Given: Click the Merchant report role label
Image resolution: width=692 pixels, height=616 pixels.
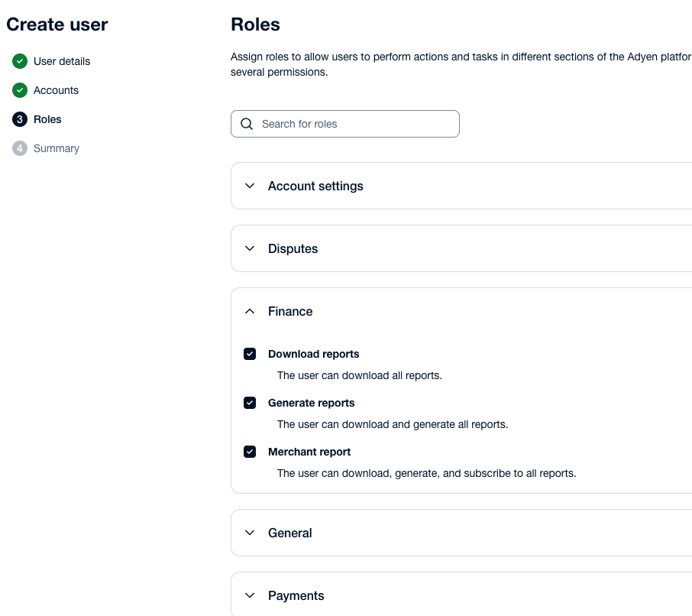Looking at the screenshot, I should coord(309,452).
